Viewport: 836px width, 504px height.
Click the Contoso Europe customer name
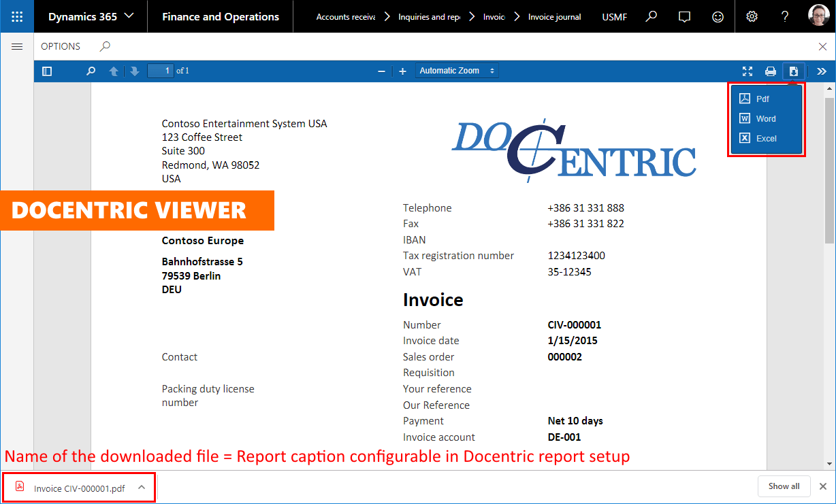point(202,241)
